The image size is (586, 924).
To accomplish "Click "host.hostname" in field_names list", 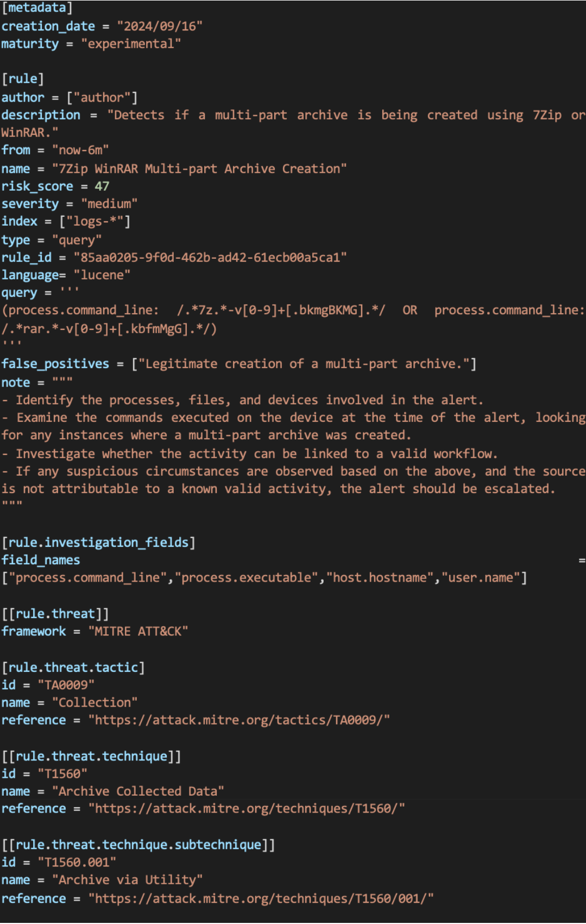I will coord(380,577).
